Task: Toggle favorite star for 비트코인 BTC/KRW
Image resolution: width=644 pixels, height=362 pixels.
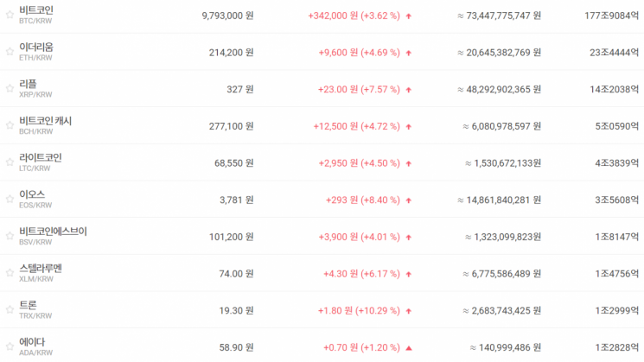Action: 10,16
